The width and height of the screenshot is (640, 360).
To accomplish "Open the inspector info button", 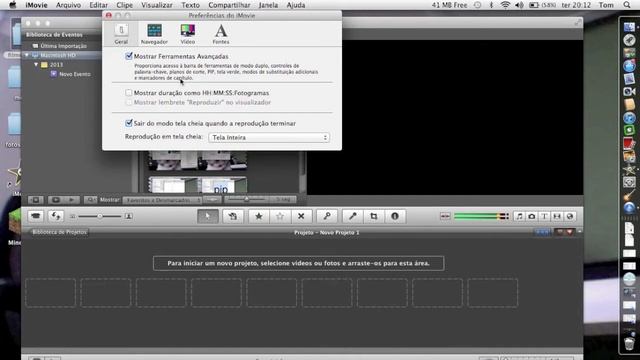I will (x=395, y=216).
